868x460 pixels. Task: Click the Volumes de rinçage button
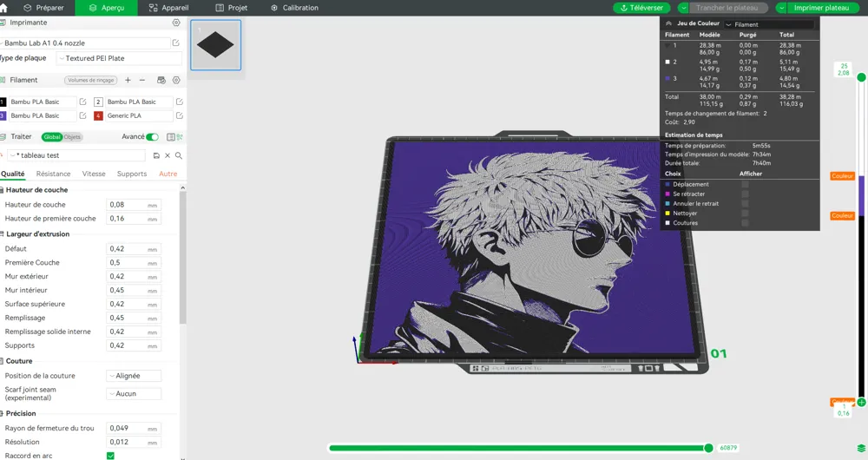pos(90,80)
